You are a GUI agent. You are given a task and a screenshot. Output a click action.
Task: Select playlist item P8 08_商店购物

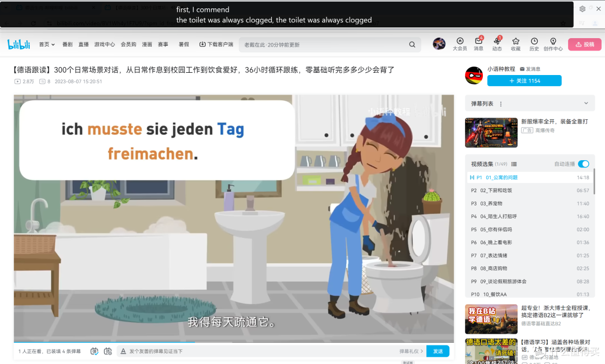pyautogui.click(x=529, y=268)
